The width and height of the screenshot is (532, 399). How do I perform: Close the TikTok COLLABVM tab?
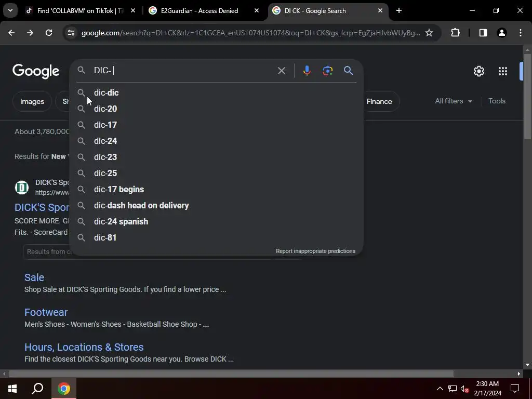(133, 10)
